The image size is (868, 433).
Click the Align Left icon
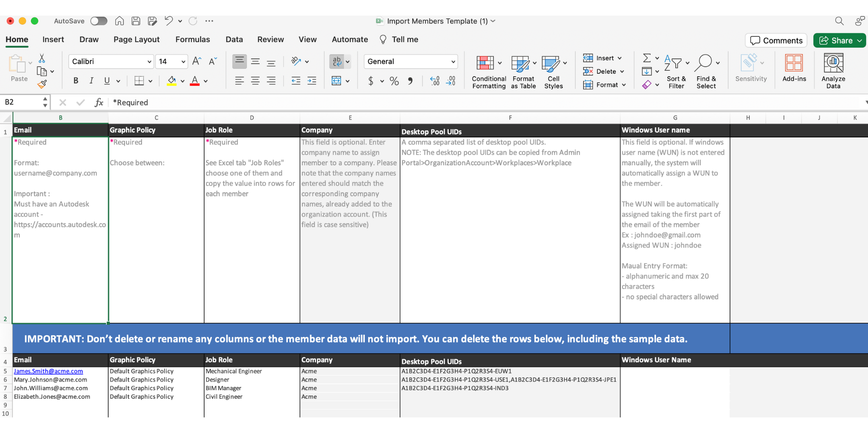pos(239,81)
